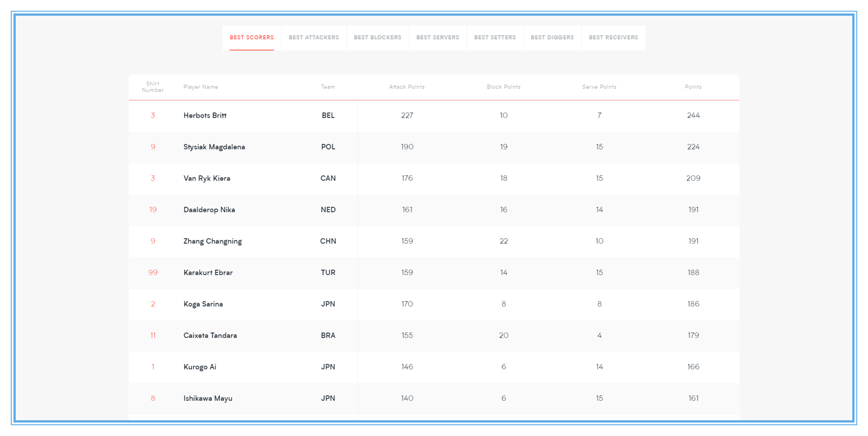Open player Stysiak Magdalena
This screenshot has width=868, height=436.
coord(214,147)
